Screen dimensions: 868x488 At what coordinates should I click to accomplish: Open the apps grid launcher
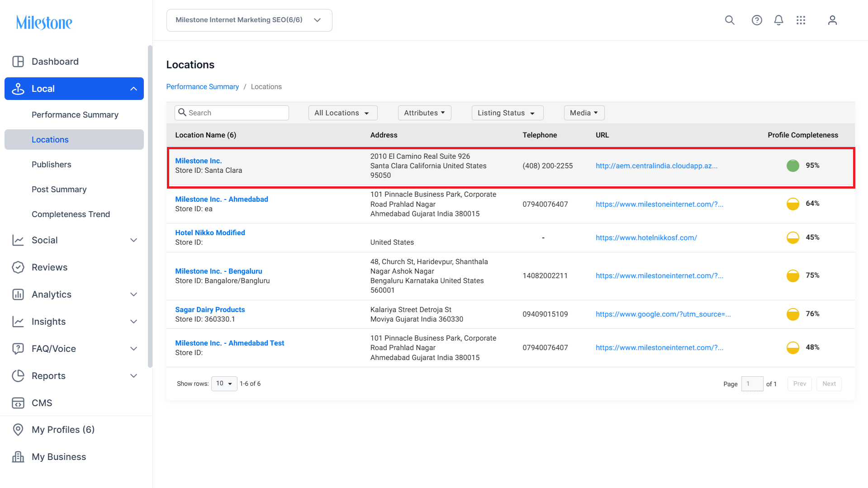point(801,20)
